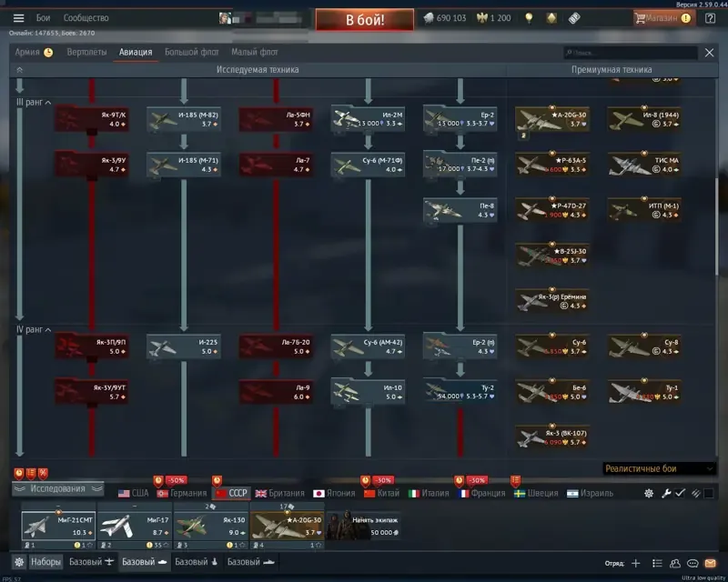The image size is (728, 582).
Task: Click the silver lions currency icon
Action: 428,18
